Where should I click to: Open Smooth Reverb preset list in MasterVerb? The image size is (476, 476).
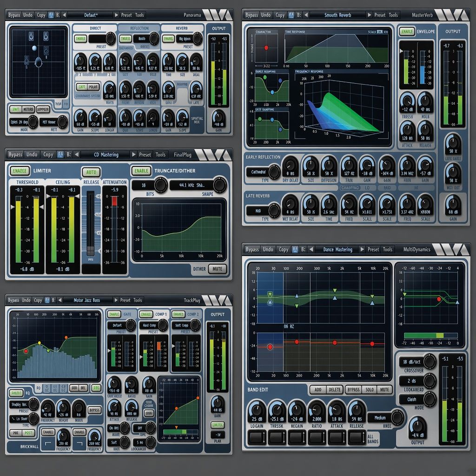337,15
